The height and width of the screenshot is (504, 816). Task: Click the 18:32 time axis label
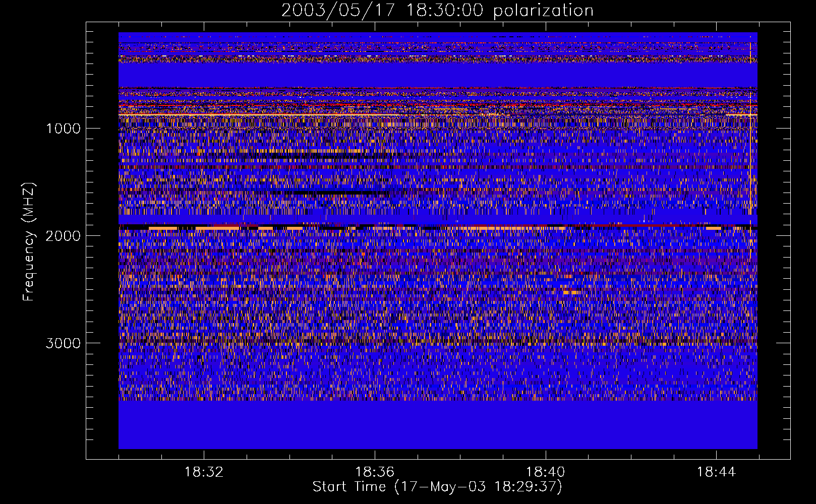click(204, 472)
